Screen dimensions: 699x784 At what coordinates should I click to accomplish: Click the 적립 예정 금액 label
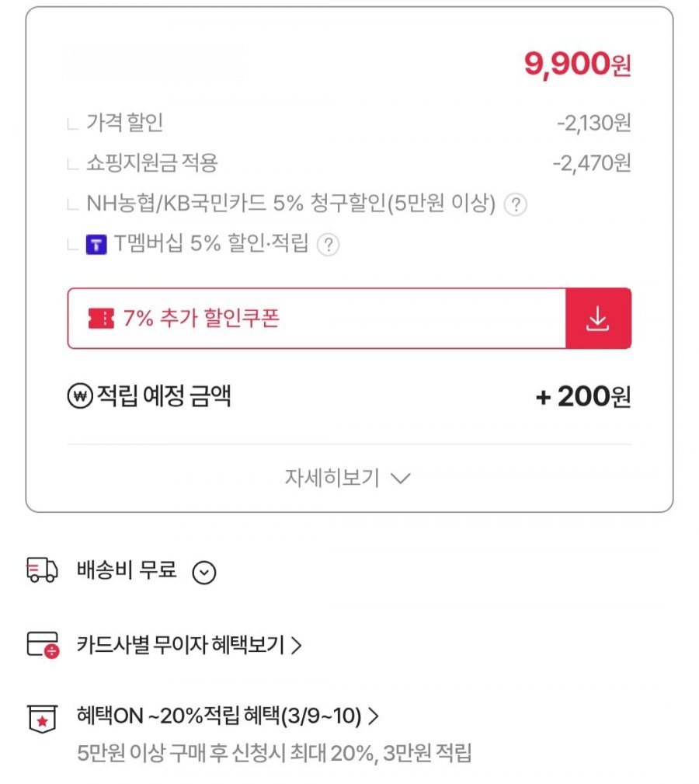tap(163, 397)
